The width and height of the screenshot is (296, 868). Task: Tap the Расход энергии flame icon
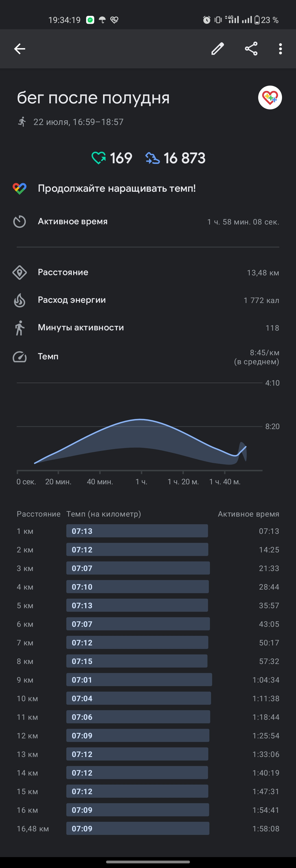pos(19,300)
